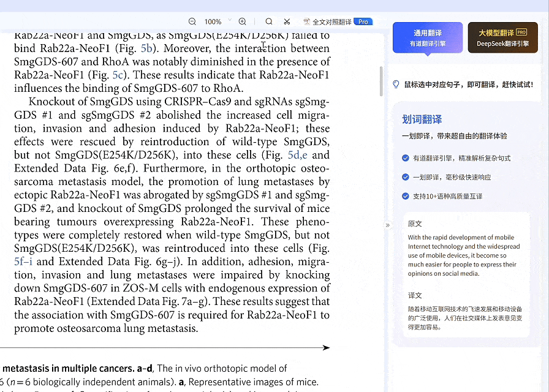
Task: Switch to 通用翻译 有道翻译引擎 tab
Action: click(428, 38)
